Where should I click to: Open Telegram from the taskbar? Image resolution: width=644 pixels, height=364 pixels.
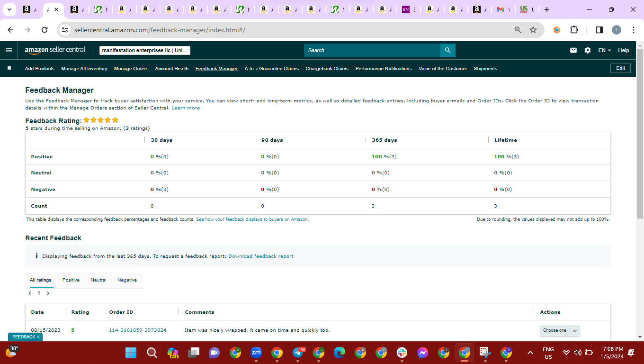298,353
